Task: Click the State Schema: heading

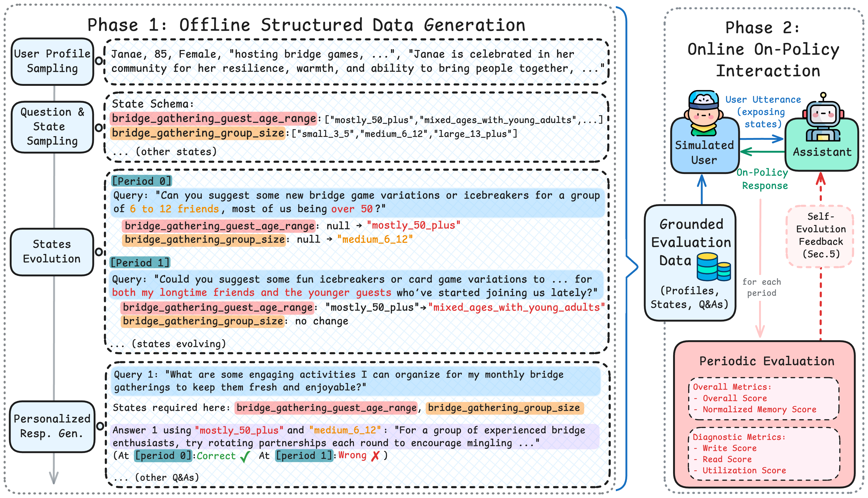Action: click(153, 104)
